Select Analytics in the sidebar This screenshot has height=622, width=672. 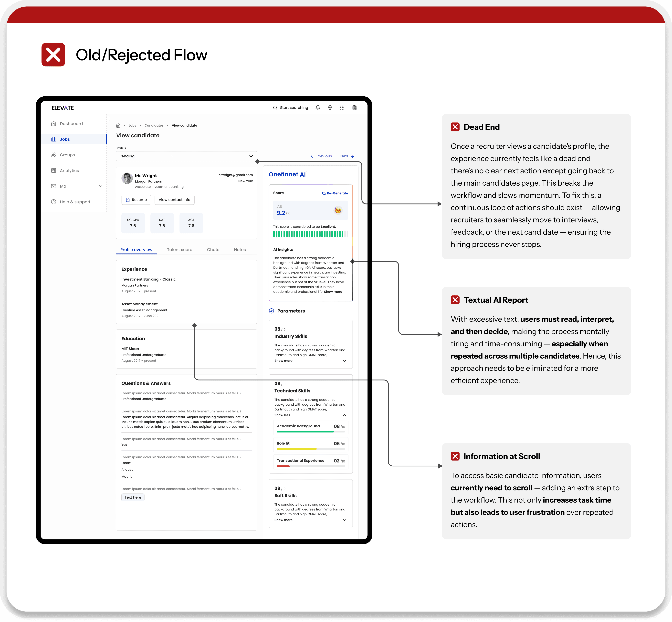click(69, 171)
